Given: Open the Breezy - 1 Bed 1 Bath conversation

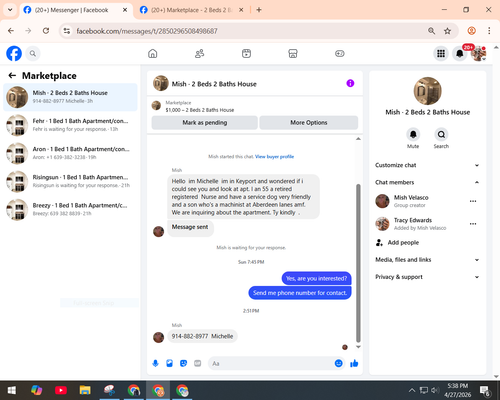Looking at the screenshot, I should click(x=70, y=210).
